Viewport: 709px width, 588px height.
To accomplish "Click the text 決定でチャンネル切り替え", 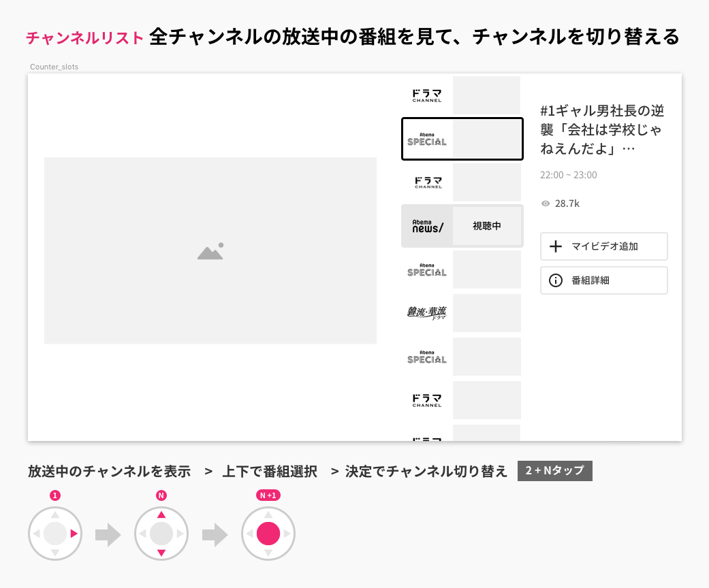I will [x=426, y=472].
